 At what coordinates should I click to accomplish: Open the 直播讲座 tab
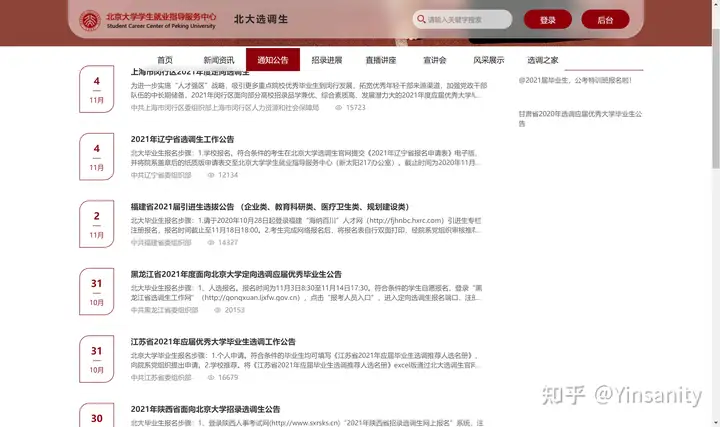(x=381, y=60)
